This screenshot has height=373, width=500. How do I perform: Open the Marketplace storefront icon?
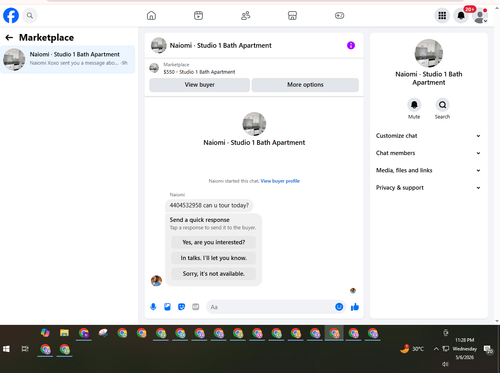(292, 16)
